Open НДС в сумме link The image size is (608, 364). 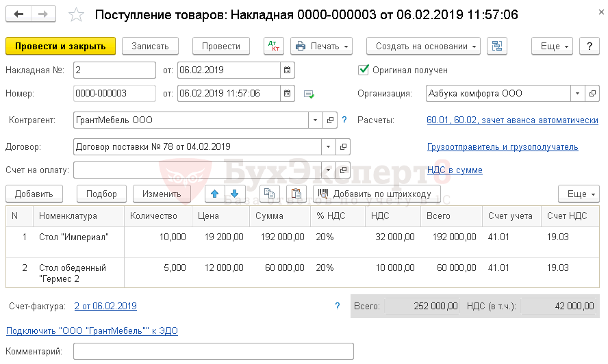455,170
